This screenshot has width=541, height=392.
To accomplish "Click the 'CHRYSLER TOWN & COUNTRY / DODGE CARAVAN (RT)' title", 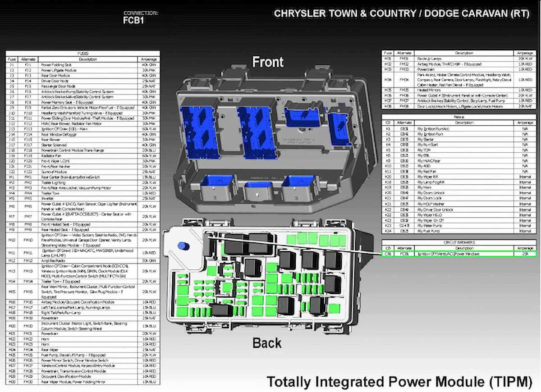I will pos(401,13).
